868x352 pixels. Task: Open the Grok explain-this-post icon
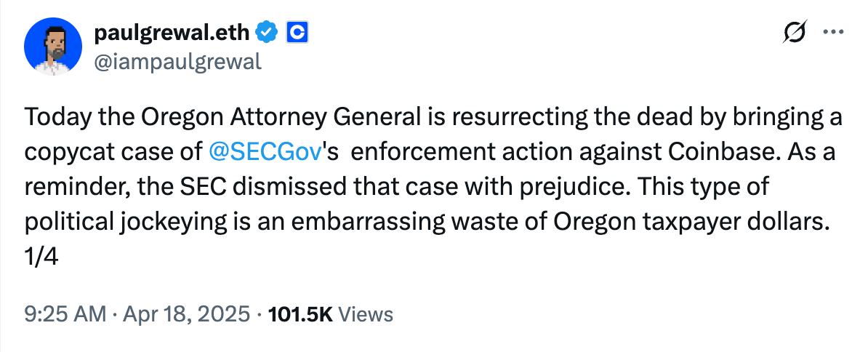794,33
